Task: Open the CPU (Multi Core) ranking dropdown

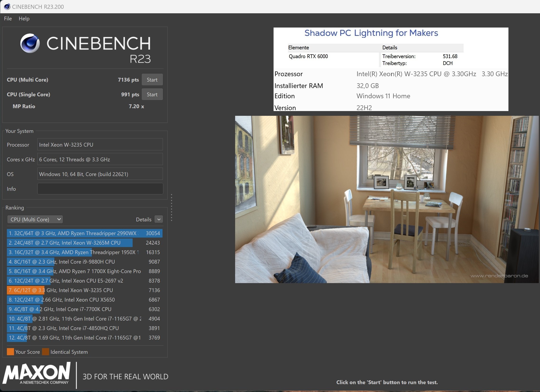Action: click(35, 219)
